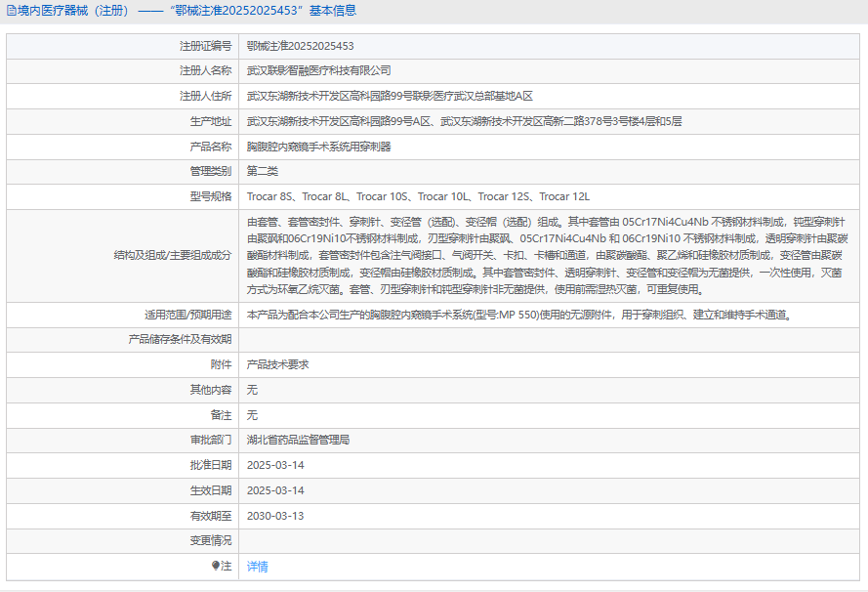Select composition paragraph beginning 由套管、套管密封件
Image resolution: width=868 pixels, height=592 pixels.
tap(548, 255)
